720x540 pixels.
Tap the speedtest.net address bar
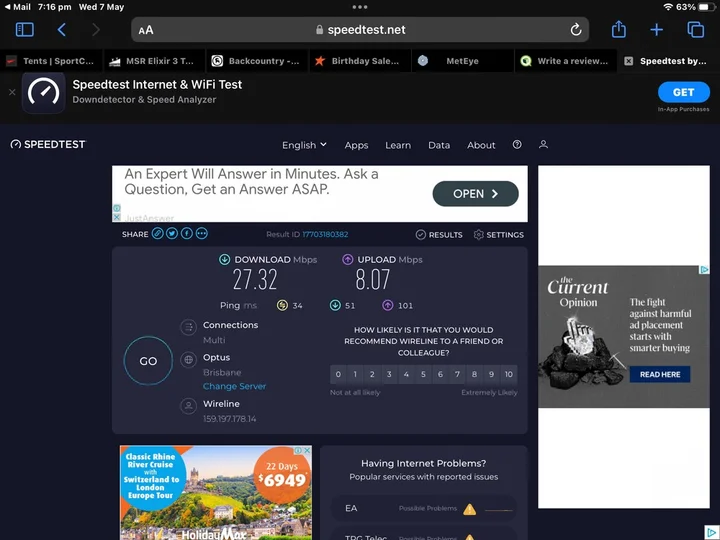click(x=360, y=30)
